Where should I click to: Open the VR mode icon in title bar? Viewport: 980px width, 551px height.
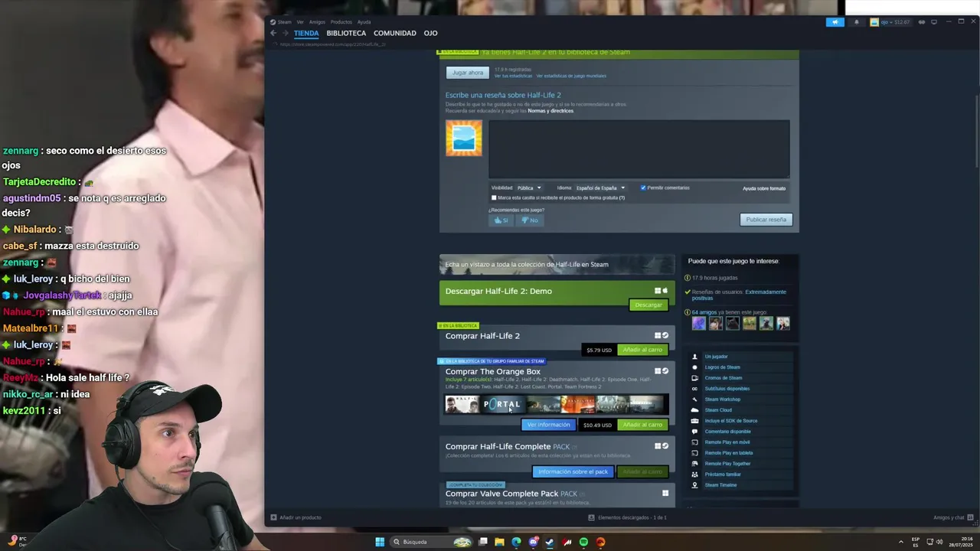[x=922, y=22]
